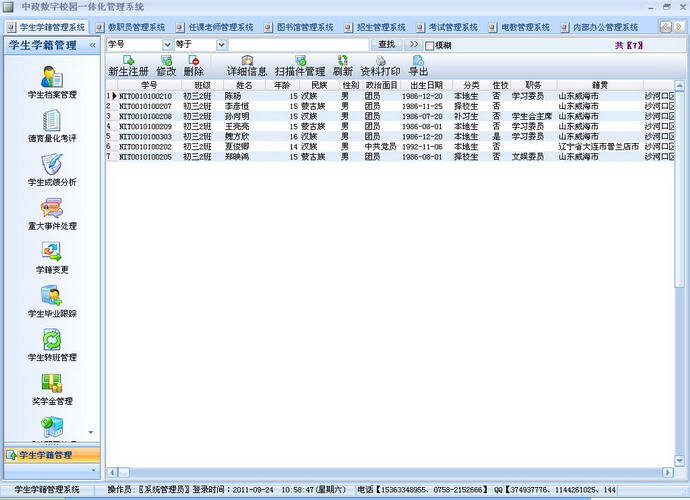The image size is (690, 500).
Task: Sort by the 民族 column header
Action: 319,85
